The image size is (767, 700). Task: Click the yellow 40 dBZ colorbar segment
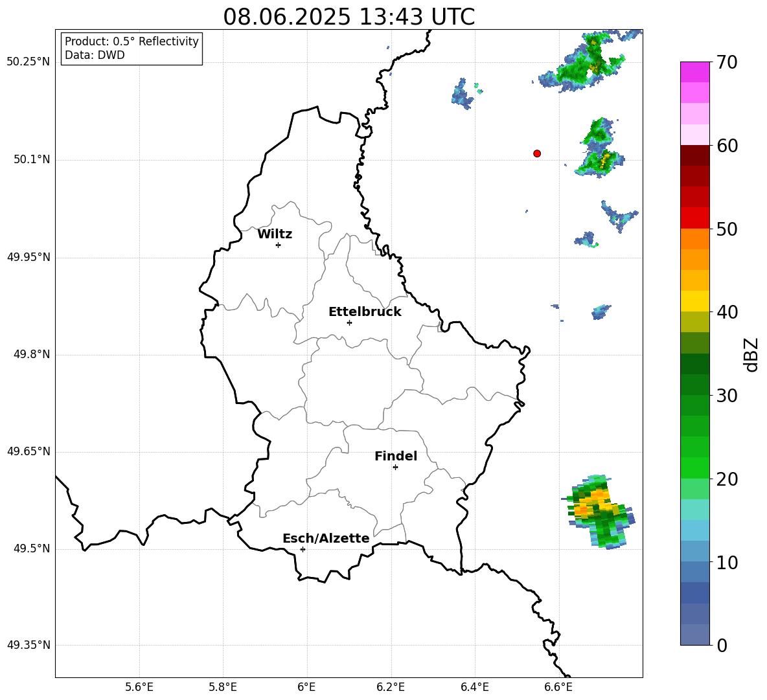click(695, 301)
